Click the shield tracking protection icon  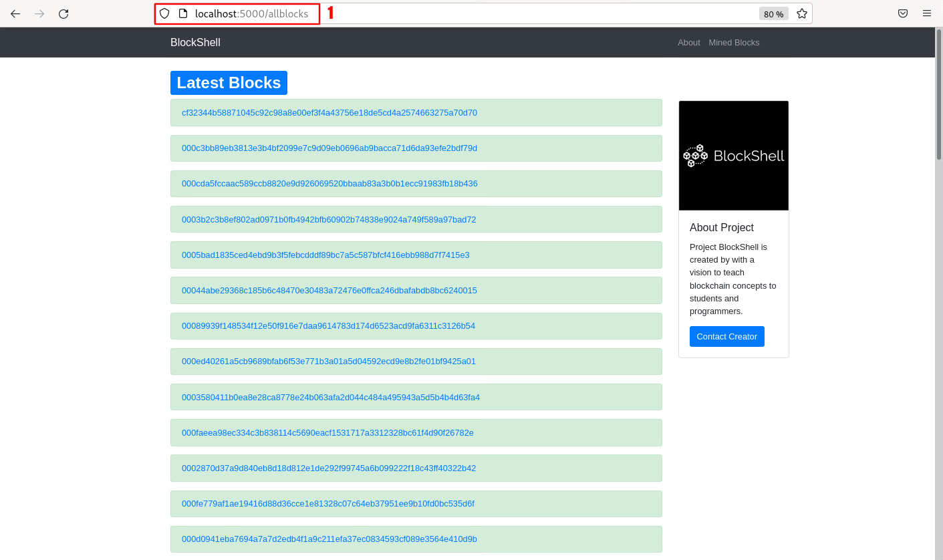tap(164, 13)
